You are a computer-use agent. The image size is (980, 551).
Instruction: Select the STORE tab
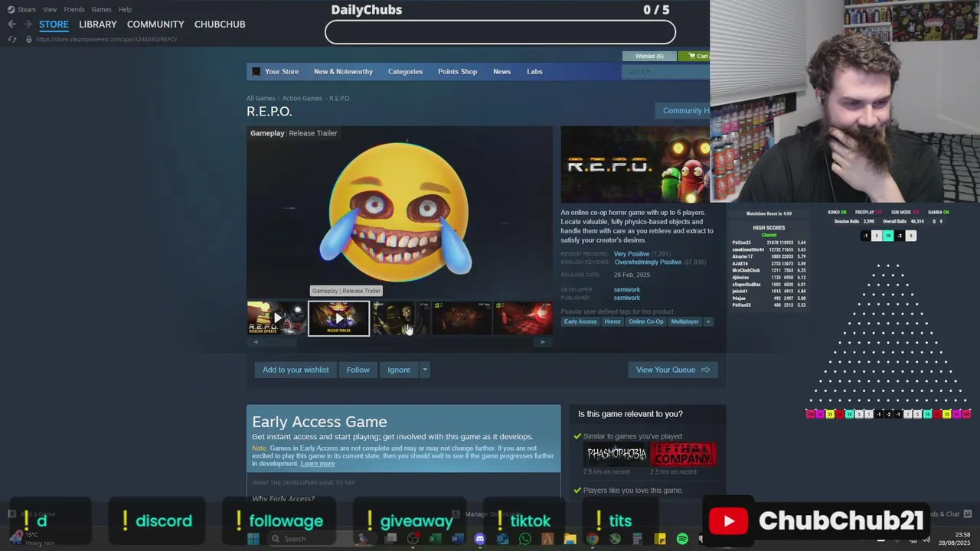pos(54,24)
